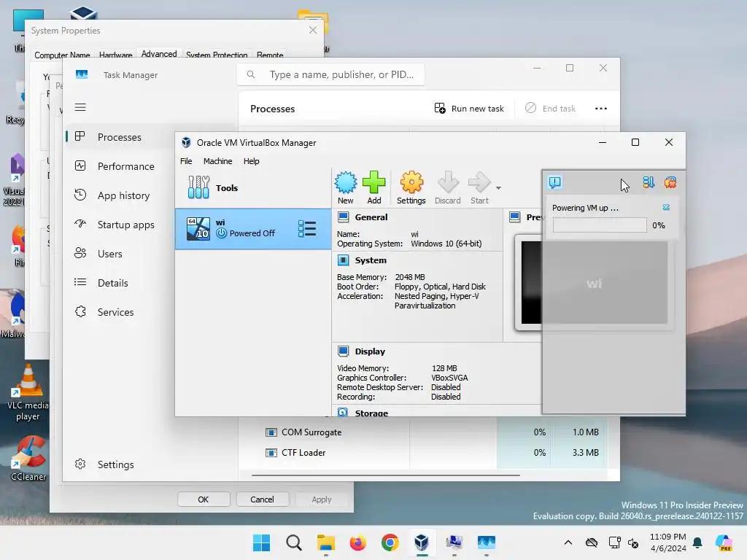
Task: Click the Powering VM up progress bar
Action: click(x=600, y=225)
